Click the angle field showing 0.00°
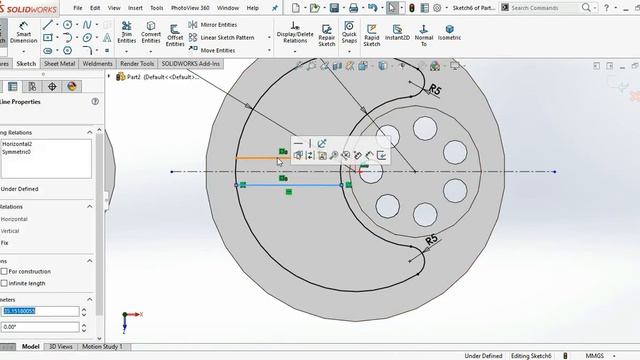 point(40,327)
